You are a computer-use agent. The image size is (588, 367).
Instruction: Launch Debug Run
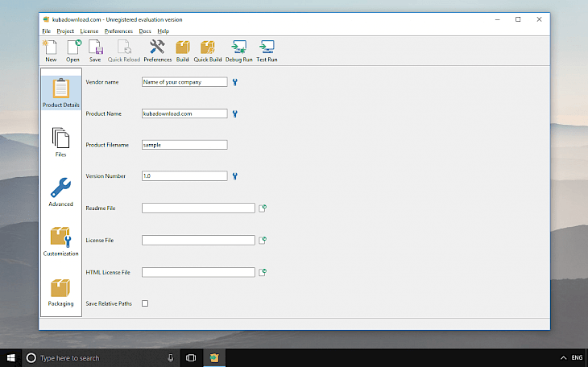[x=239, y=51]
